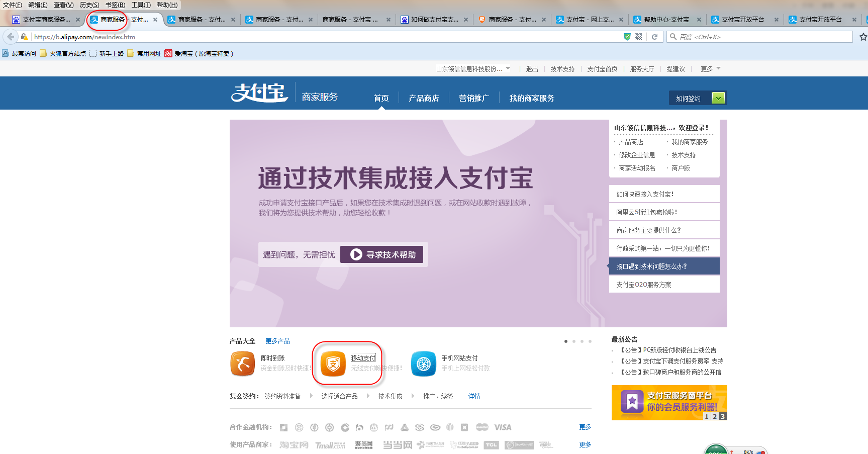
Task: Go to 产品商店 navigation tab
Action: tap(424, 98)
